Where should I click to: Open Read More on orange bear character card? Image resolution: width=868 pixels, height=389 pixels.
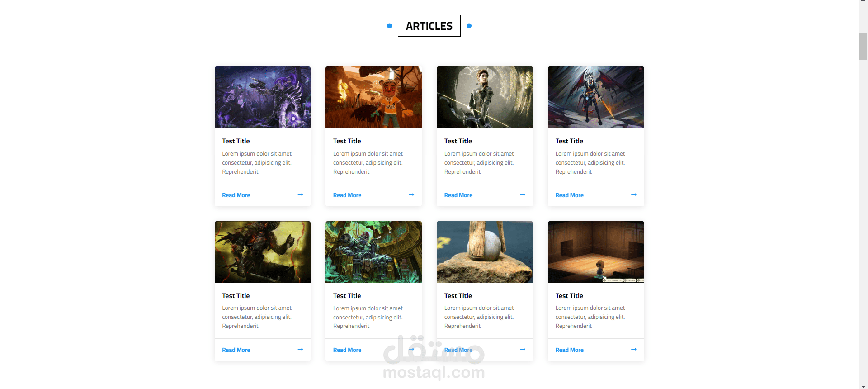click(x=347, y=195)
